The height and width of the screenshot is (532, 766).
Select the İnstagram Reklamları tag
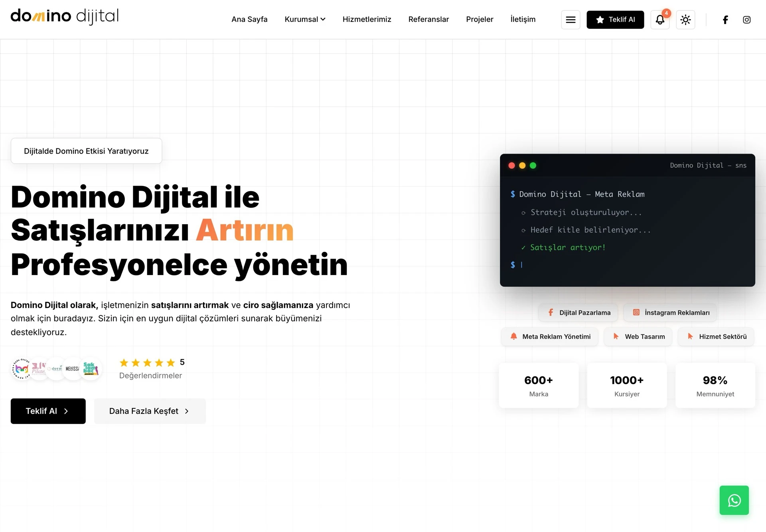pyautogui.click(x=670, y=312)
